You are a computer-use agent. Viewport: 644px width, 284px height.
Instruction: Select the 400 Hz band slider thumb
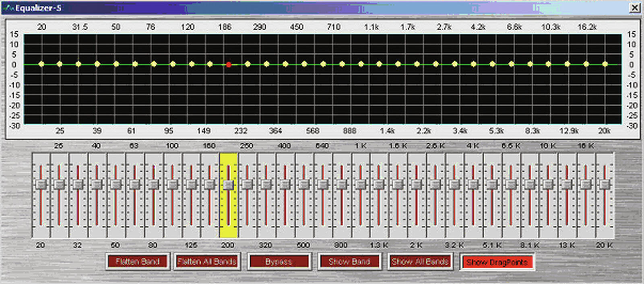285,185
